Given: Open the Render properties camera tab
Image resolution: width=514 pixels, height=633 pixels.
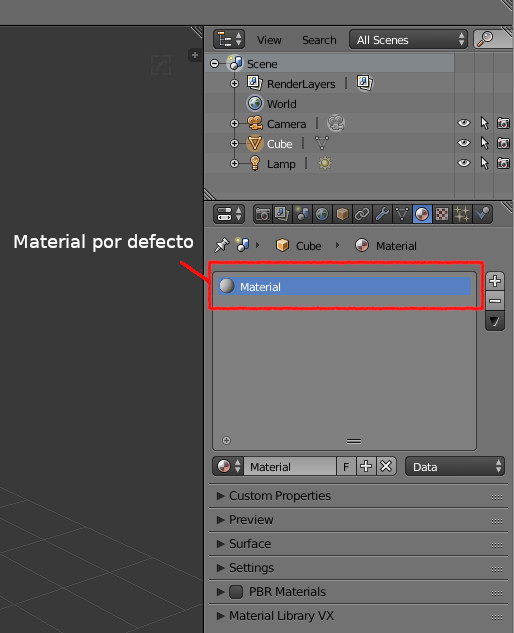Looking at the screenshot, I should [x=262, y=214].
